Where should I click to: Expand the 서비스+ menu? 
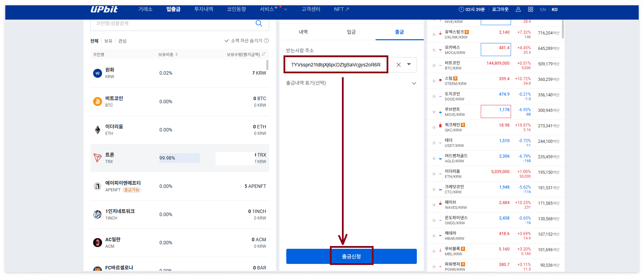[x=273, y=9]
